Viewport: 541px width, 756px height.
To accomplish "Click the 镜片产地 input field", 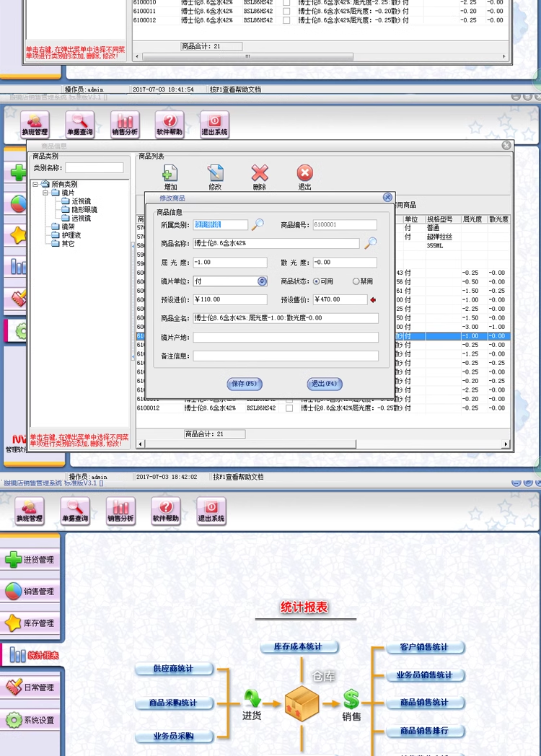I will 286,338.
